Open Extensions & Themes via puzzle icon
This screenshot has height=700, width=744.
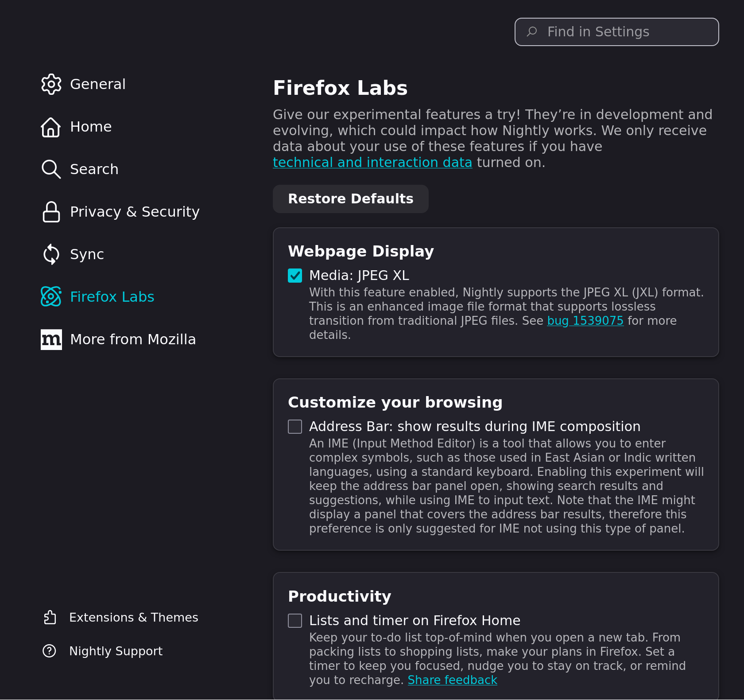50,617
